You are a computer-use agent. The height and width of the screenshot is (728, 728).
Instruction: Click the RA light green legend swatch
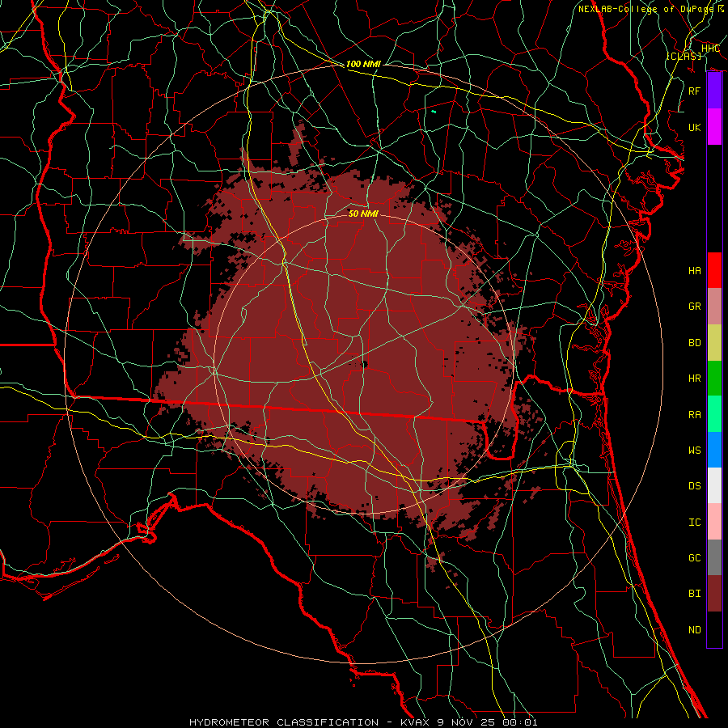(714, 414)
